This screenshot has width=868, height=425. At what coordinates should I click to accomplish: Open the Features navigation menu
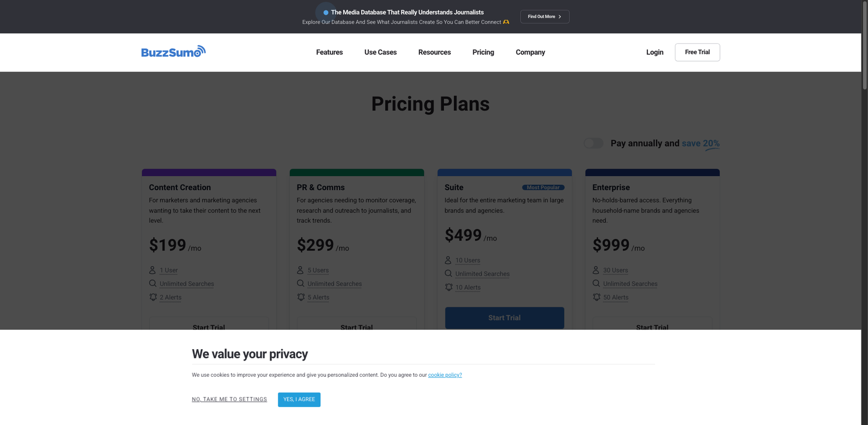(329, 52)
